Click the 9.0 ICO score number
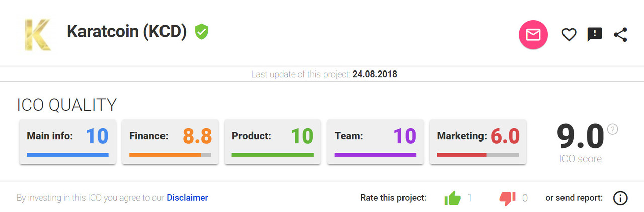The image size is (644, 212). point(580,136)
